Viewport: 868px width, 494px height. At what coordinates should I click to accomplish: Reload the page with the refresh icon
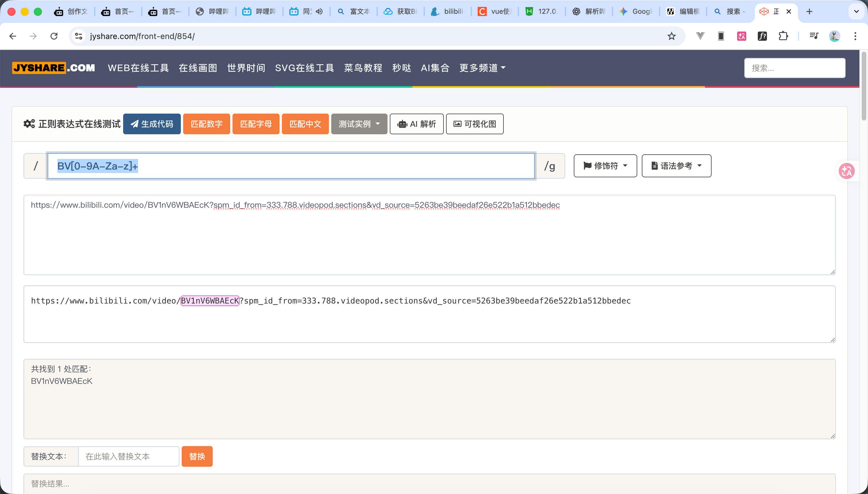coord(54,36)
